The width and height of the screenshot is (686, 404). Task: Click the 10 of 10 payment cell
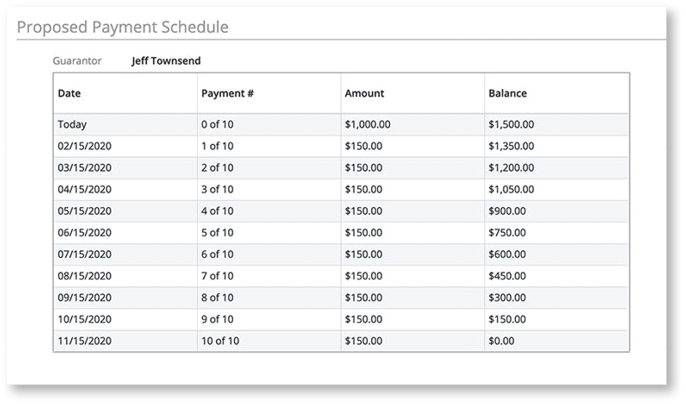pyautogui.click(x=220, y=340)
